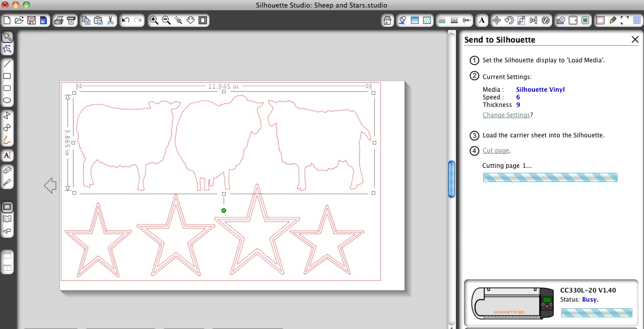The height and width of the screenshot is (329, 644).
Task: Click the blue vertical scrollbar thumb
Action: tap(451, 179)
